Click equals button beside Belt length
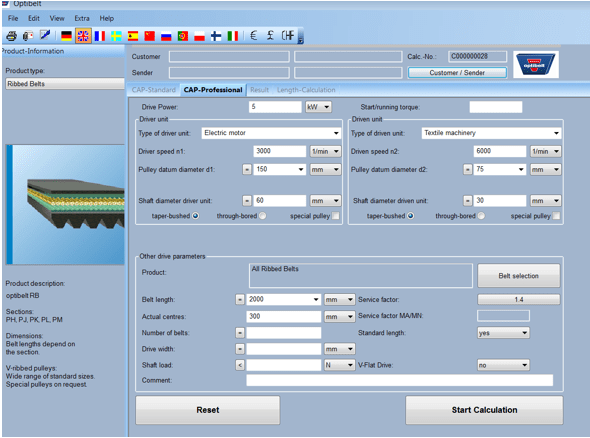The image size is (590, 438). [x=240, y=300]
